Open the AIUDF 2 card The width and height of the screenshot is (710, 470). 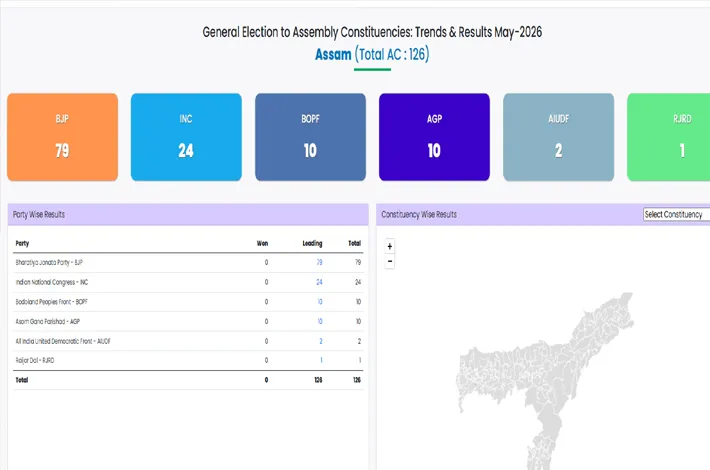coord(558,137)
